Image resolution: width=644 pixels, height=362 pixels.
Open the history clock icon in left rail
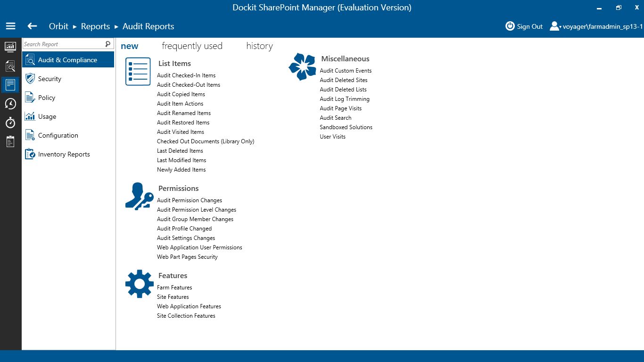(x=10, y=104)
